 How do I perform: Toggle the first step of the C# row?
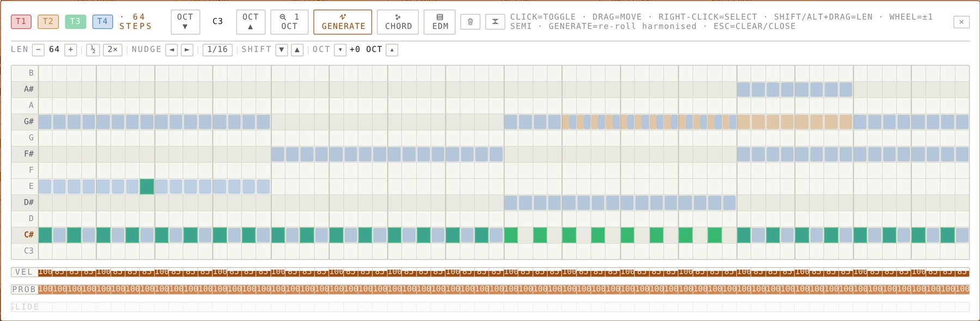(x=45, y=235)
